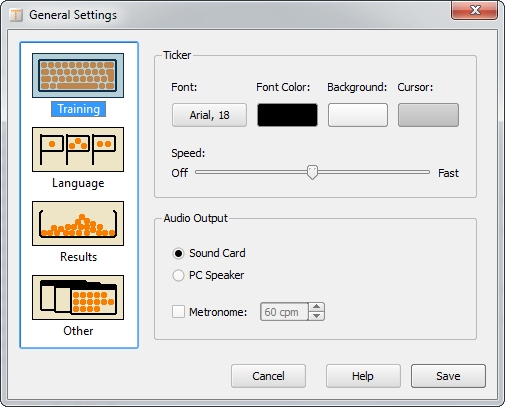
Task: Open the Language flags icon
Action: pyautogui.click(x=78, y=149)
